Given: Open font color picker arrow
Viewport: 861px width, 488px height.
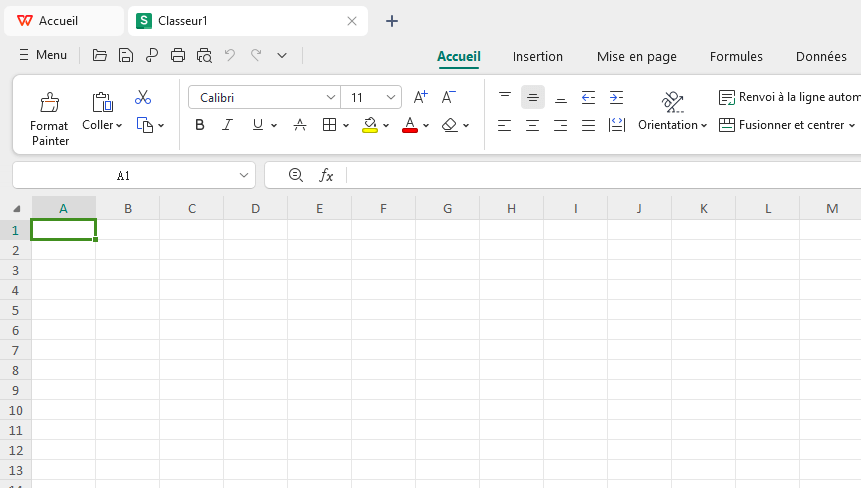Looking at the screenshot, I should pyautogui.click(x=426, y=126).
